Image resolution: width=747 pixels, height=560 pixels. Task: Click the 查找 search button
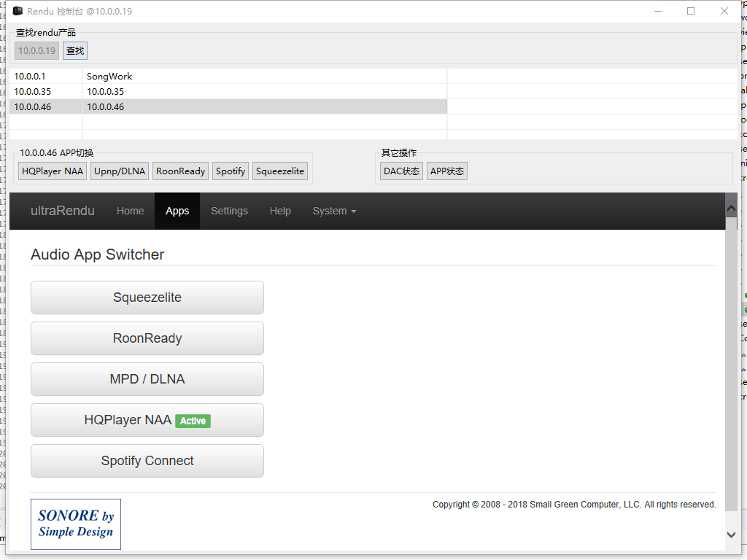tap(75, 51)
